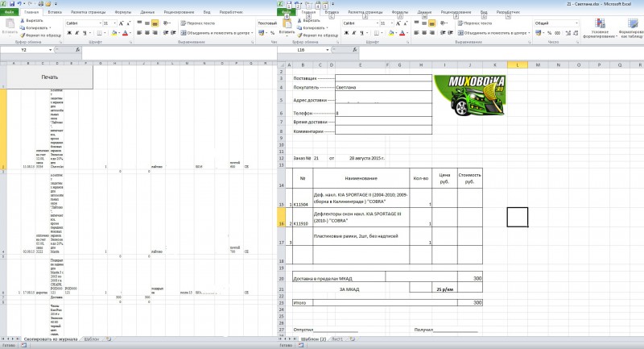Click Формат по образцу in left window
Image resolution: width=644 pixels, height=349 pixels.
[40, 35]
